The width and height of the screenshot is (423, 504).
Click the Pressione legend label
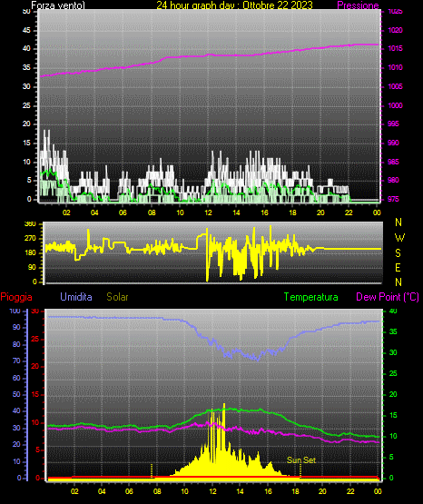coord(358,5)
